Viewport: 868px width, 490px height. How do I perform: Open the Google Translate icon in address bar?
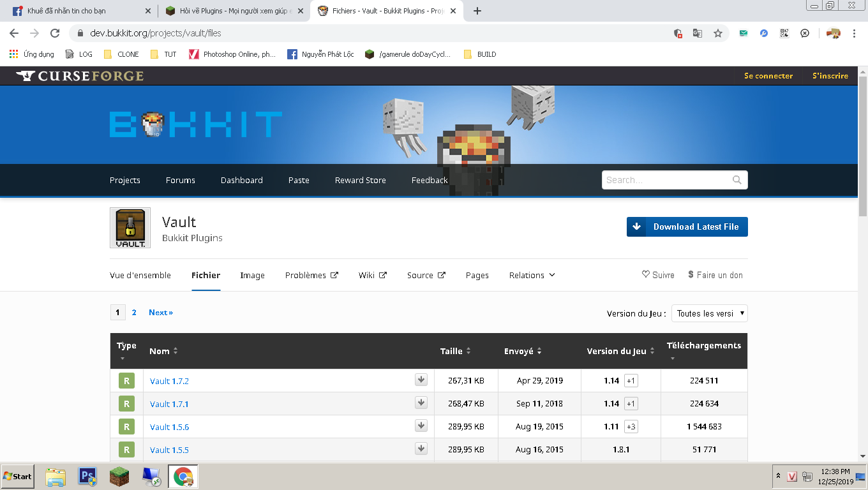click(x=698, y=33)
